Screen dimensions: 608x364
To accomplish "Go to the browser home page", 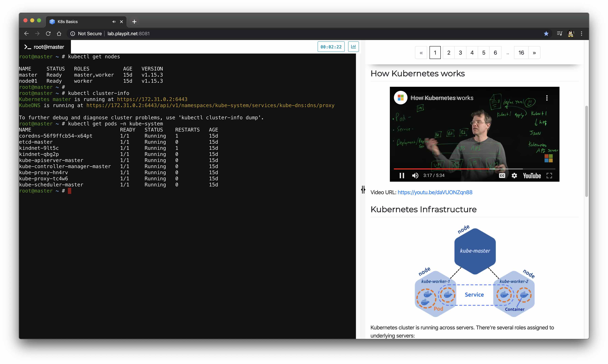I will coord(59,34).
